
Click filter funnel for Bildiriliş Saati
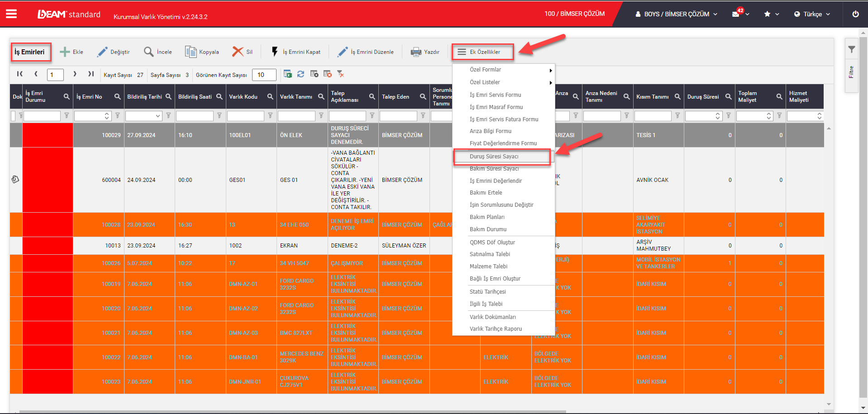219,116
